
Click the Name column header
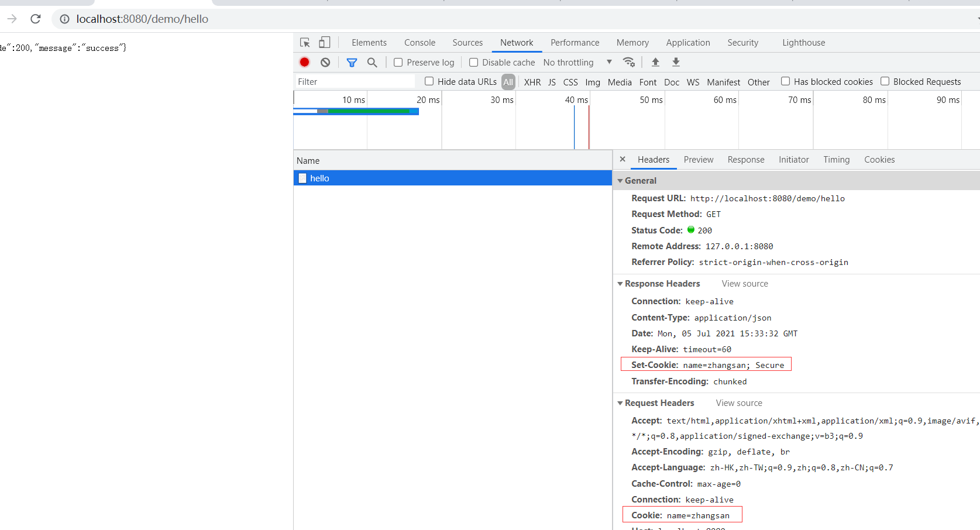(x=452, y=160)
